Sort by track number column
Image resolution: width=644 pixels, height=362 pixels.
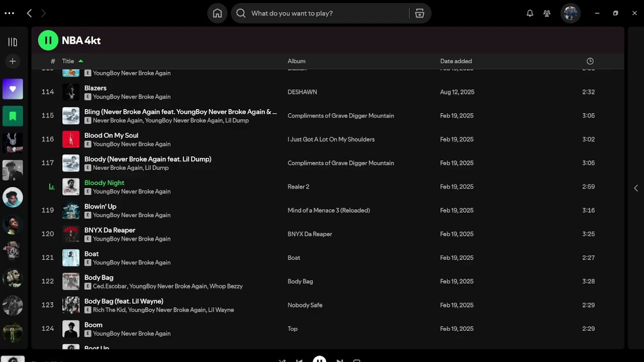point(53,61)
